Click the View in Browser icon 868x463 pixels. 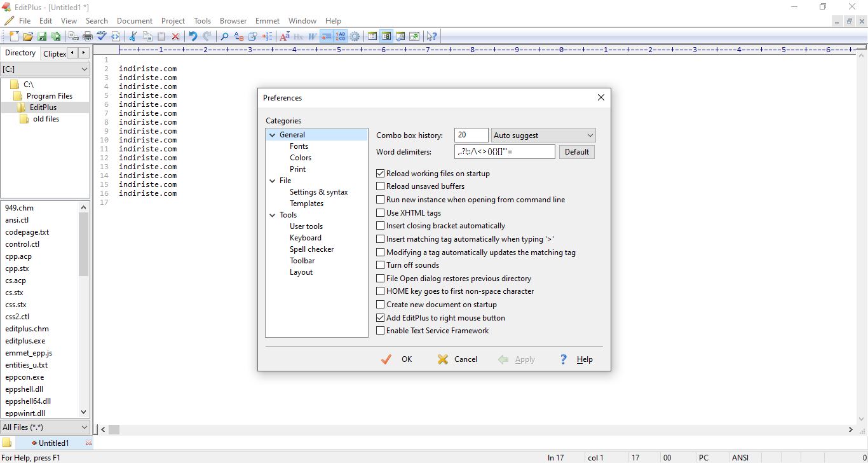point(116,36)
